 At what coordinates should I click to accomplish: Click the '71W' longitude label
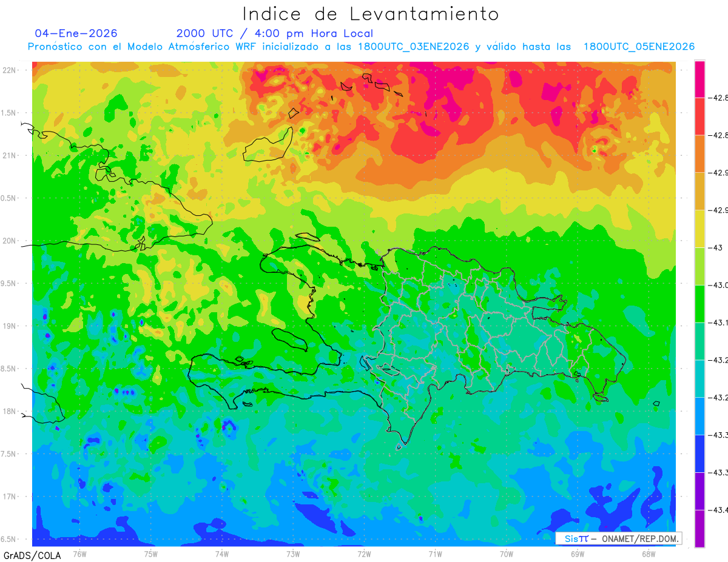coord(435,554)
